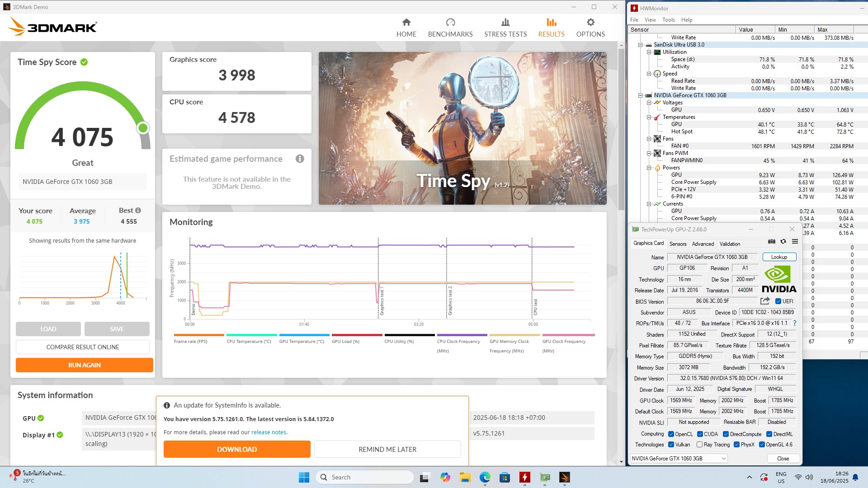
Task: Open the Stress Tests section
Action: click(505, 28)
